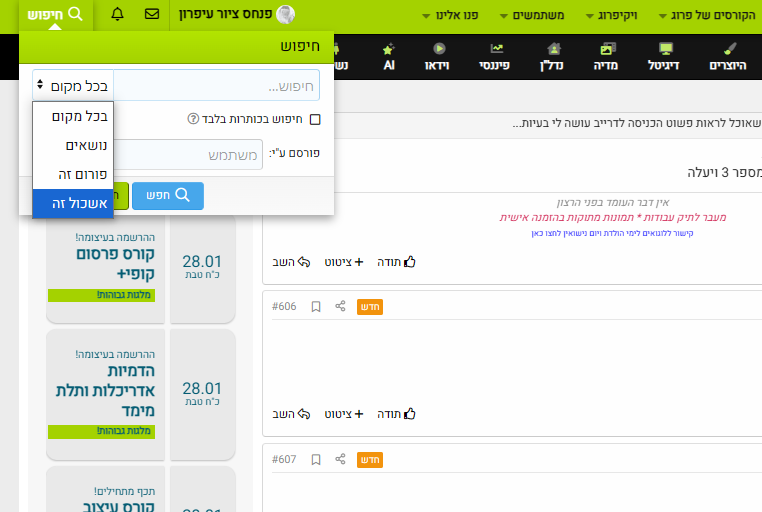Expand משתמשים menu
The image size is (762, 512).
pyautogui.click(x=532, y=16)
